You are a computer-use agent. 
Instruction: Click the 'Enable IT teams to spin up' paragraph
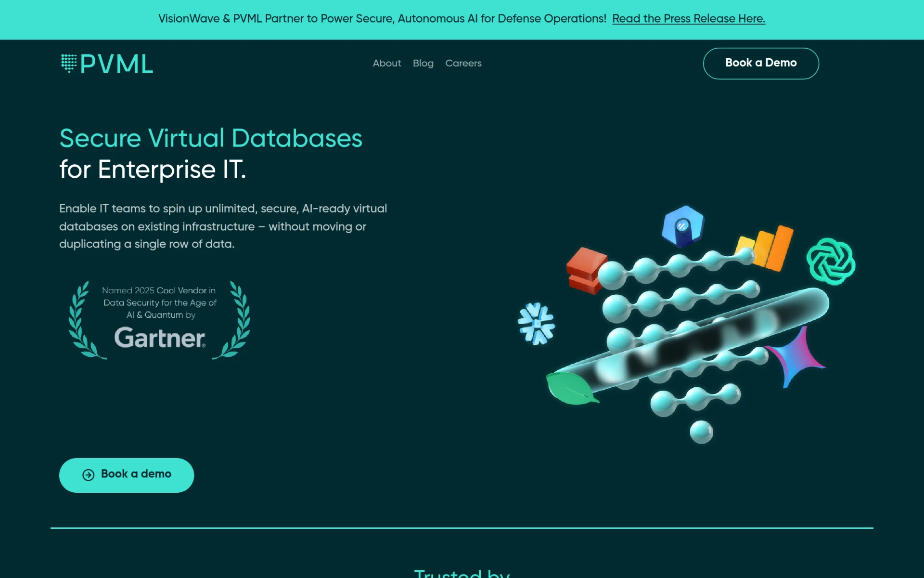(x=223, y=226)
